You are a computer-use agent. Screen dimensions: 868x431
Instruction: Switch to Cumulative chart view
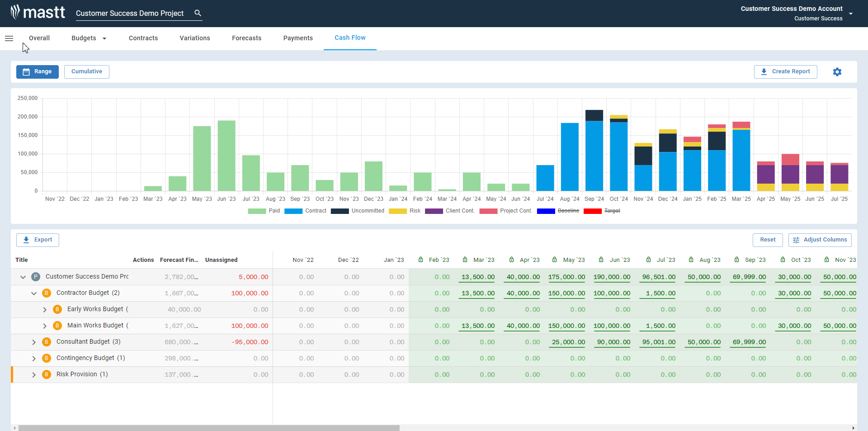click(86, 71)
